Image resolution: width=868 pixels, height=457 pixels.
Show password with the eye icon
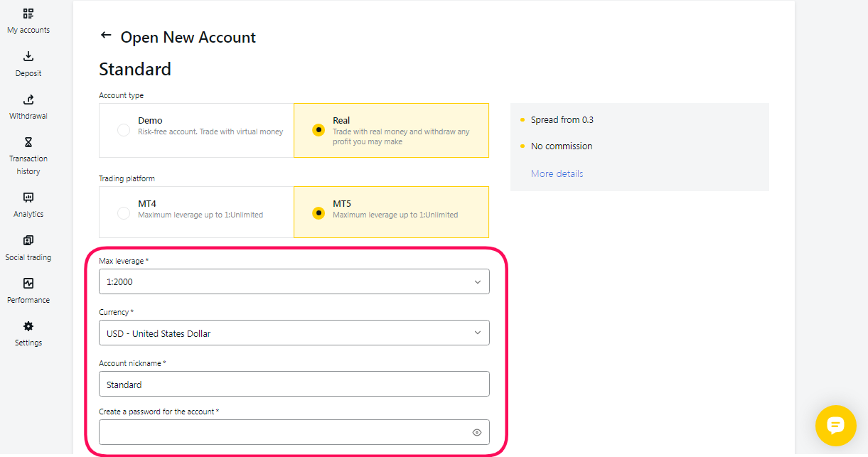(x=477, y=432)
